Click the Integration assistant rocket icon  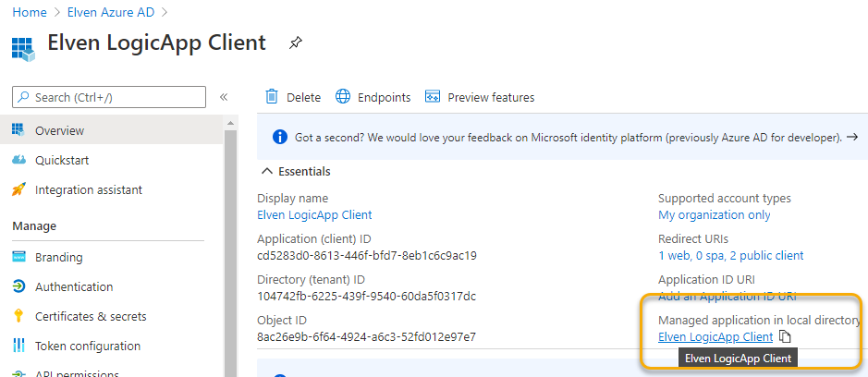tap(18, 189)
